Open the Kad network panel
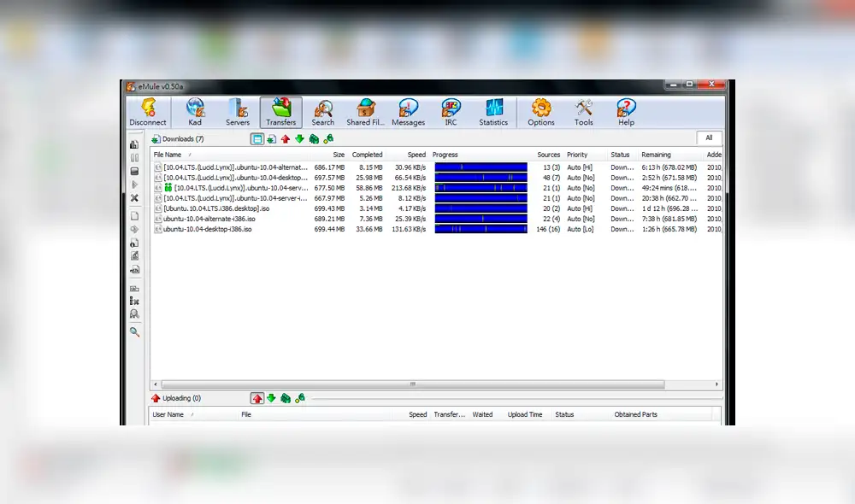 195,111
